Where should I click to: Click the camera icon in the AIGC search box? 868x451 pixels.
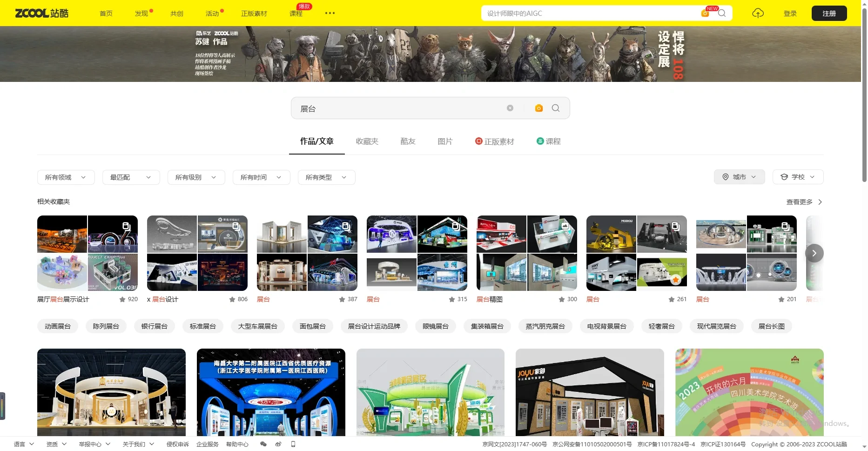tap(704, 13)
